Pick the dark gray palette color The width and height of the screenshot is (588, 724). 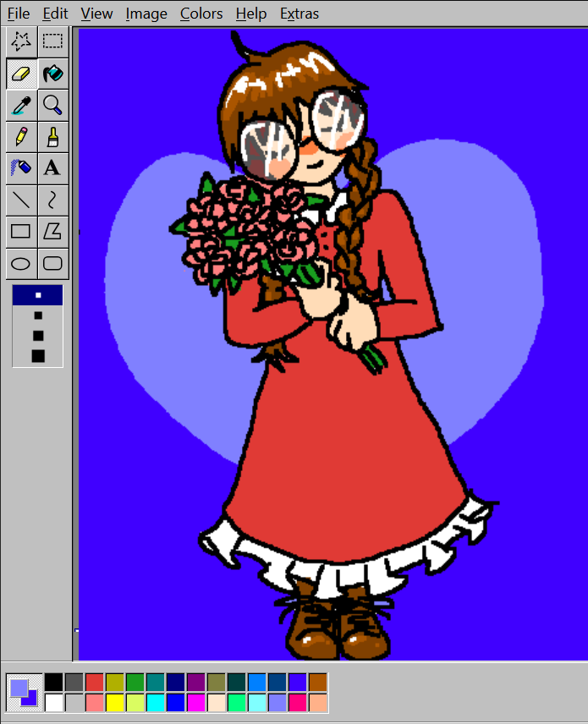tap(74, 683)
